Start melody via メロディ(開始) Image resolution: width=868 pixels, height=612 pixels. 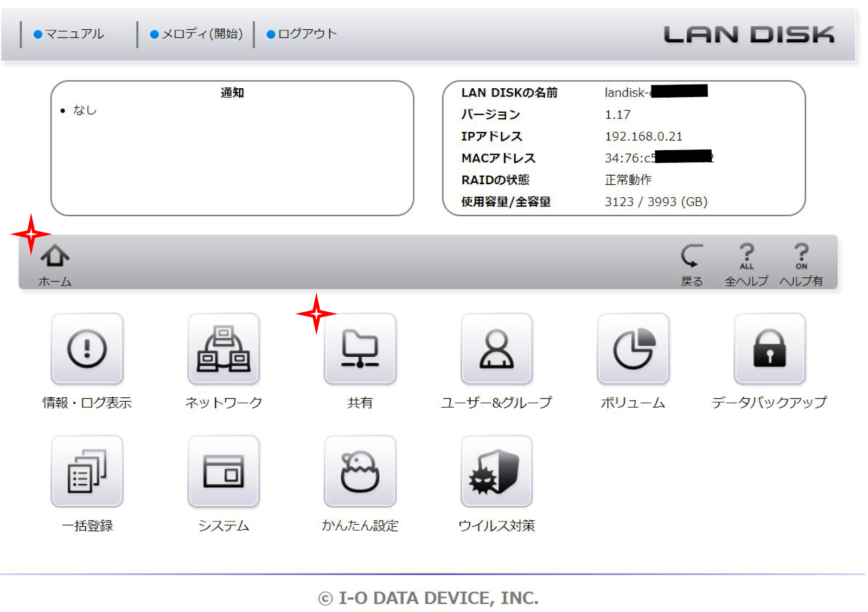coord(196,34)
